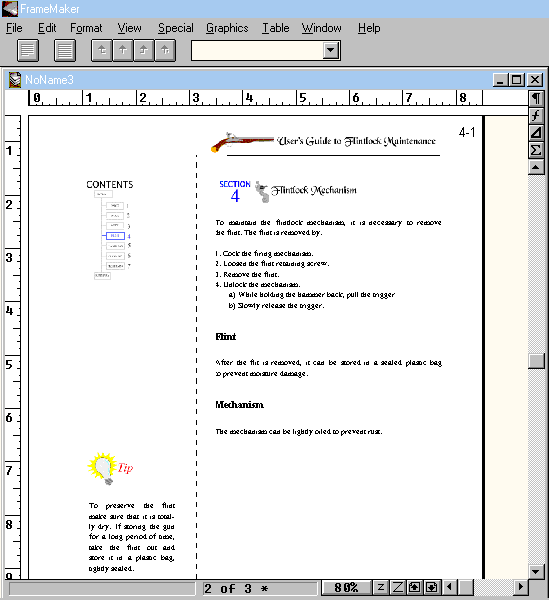549x600 pixels.
Task: Click vertical scrollbar up arrow
Action: (x=536, y=167)
